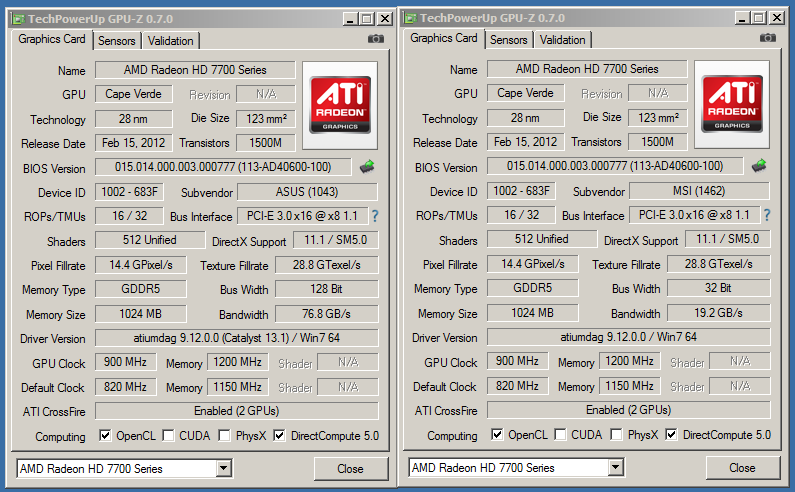Click the Close button in right window

click(743, 468)
